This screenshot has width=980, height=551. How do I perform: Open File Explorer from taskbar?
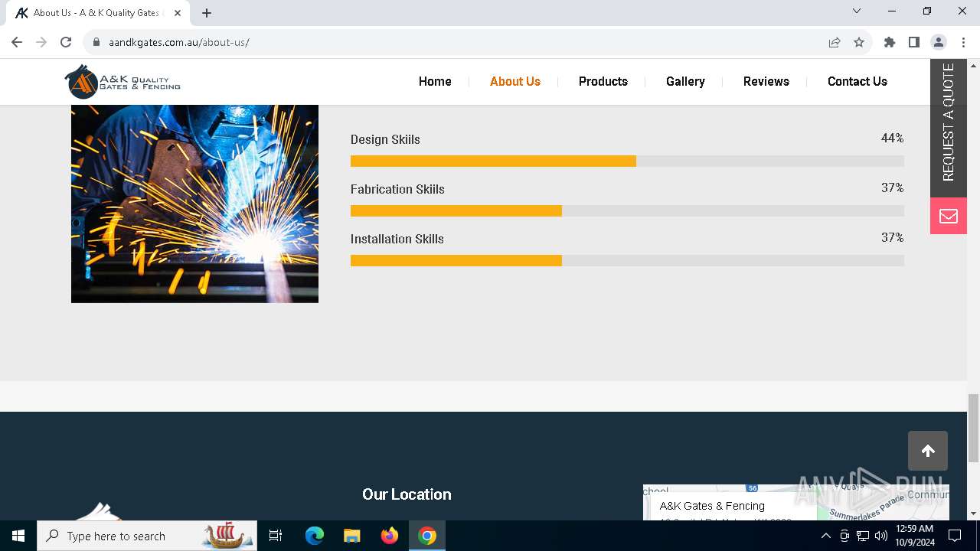click(352, 536)
